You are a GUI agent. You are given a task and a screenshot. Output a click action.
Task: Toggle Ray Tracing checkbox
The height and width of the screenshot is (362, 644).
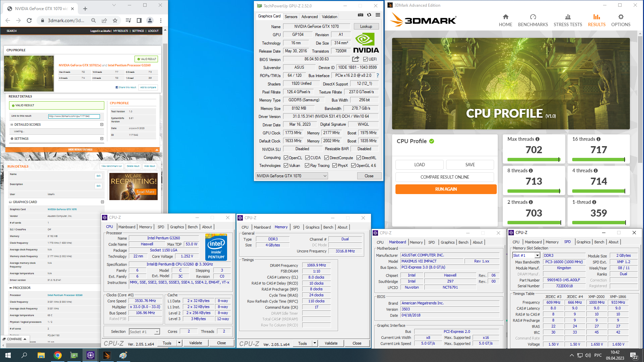pyautogui.click(x=307, y=166)
